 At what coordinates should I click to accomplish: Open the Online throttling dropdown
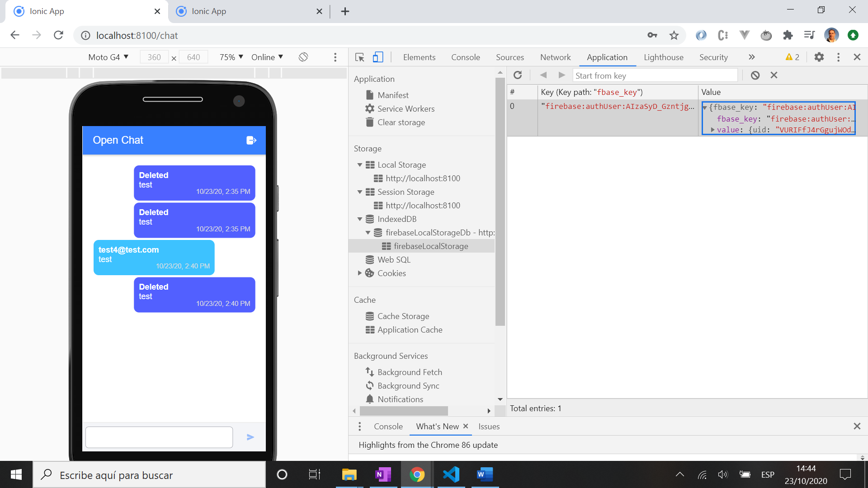[x=267, y=57]
